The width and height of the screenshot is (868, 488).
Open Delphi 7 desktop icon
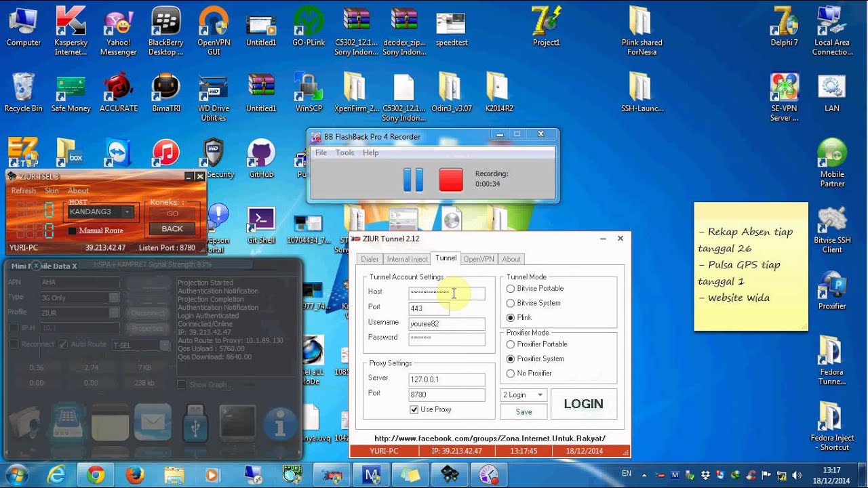pos(785,27)
